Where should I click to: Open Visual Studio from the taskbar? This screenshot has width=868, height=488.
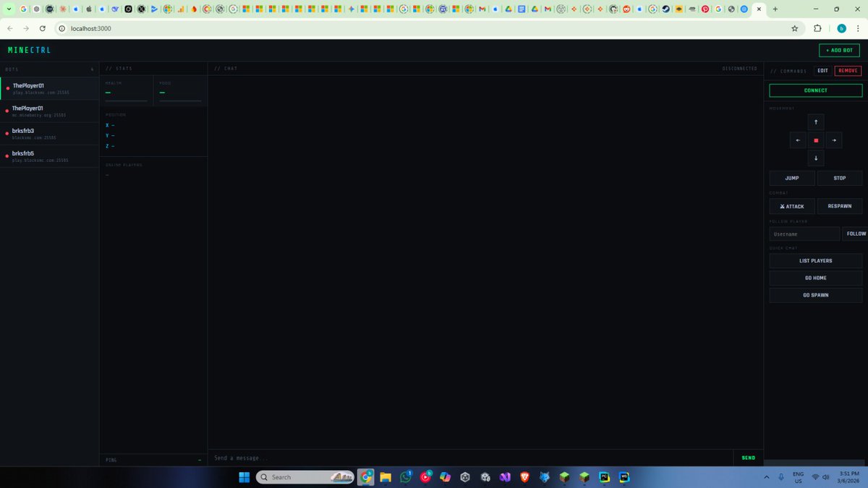click(505, 477)
